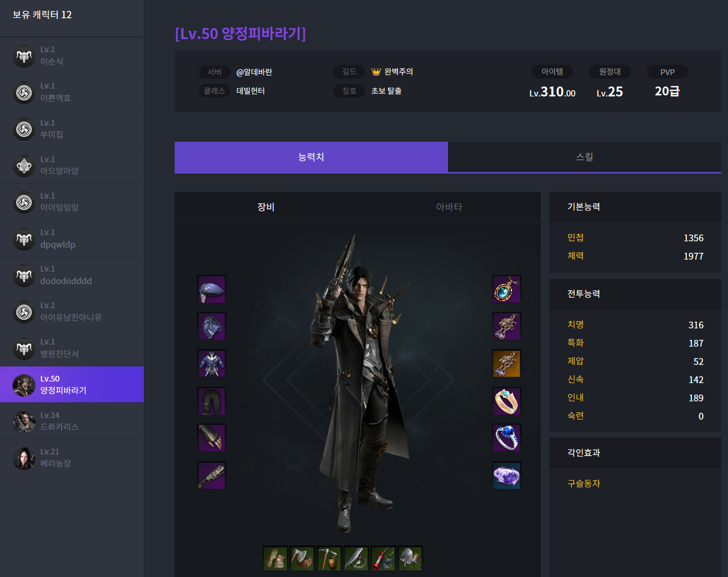This screenshot has width=728, height=577.
Task: Select the blue sapphire ring slot
Action: tap(506, 438)
